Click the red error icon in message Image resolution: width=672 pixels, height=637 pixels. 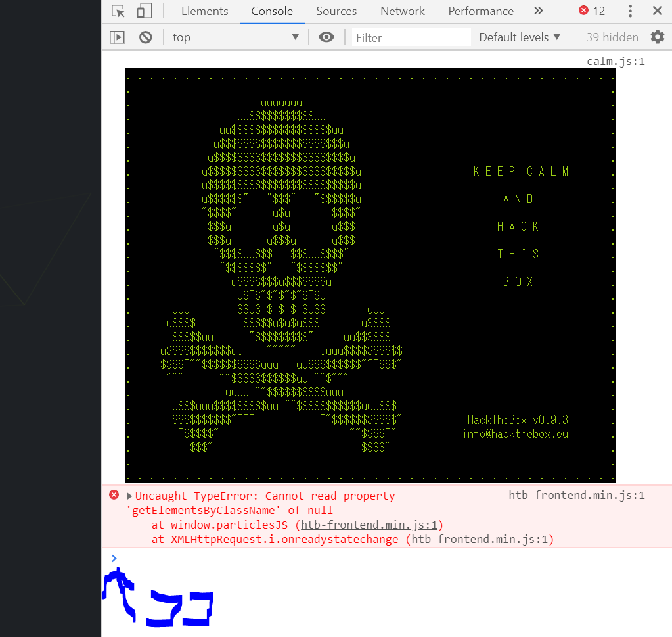point(114,495)
